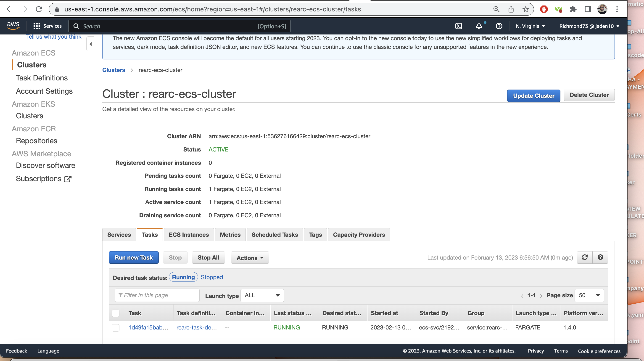The image size is (644, 361).
Task: Collapse the left sidebar panel arrow
Action: coord(90,44)
